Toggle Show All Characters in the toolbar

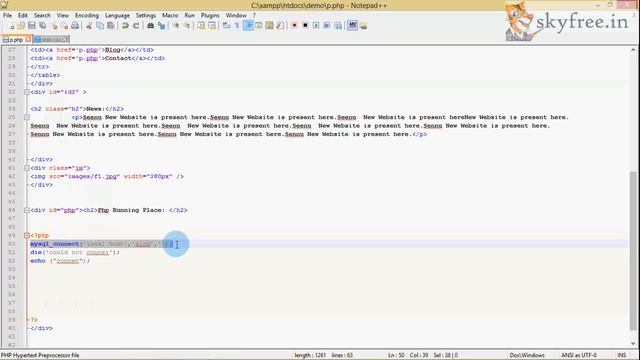237,26
